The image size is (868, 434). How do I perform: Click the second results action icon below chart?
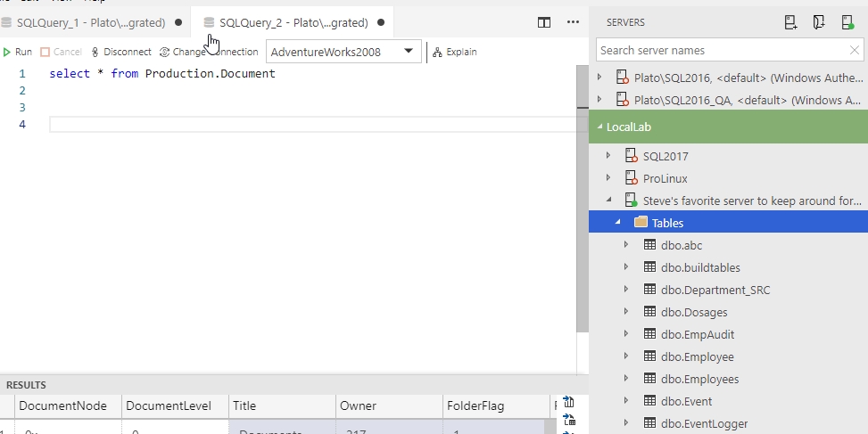pyautogui.click(x=568, y=420)
